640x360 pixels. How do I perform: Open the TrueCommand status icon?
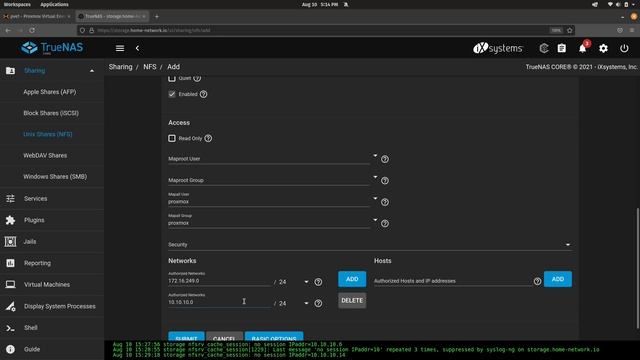click(x=543, y=48)
